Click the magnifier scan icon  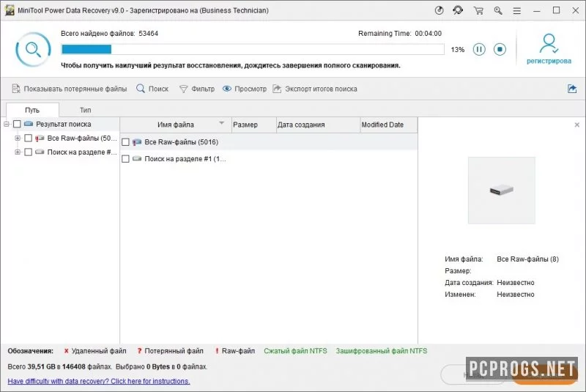point(33,49)
